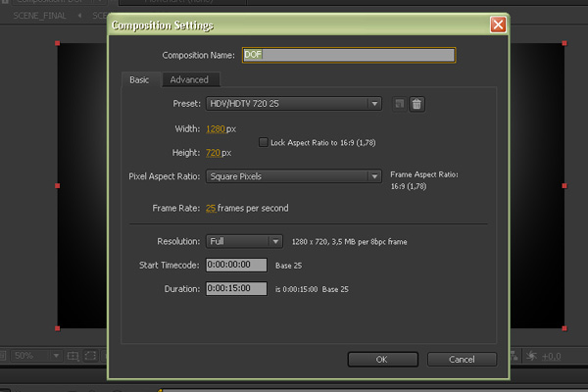Select the Basic tab
Screen dimensions: 588x392
pyautogui.click(x=139, y=80)
